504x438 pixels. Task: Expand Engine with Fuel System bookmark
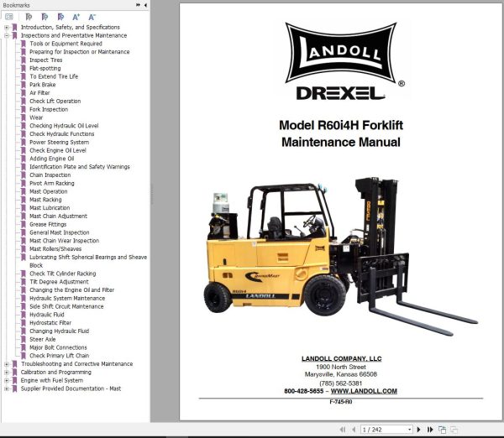click(x=7, y=380)
